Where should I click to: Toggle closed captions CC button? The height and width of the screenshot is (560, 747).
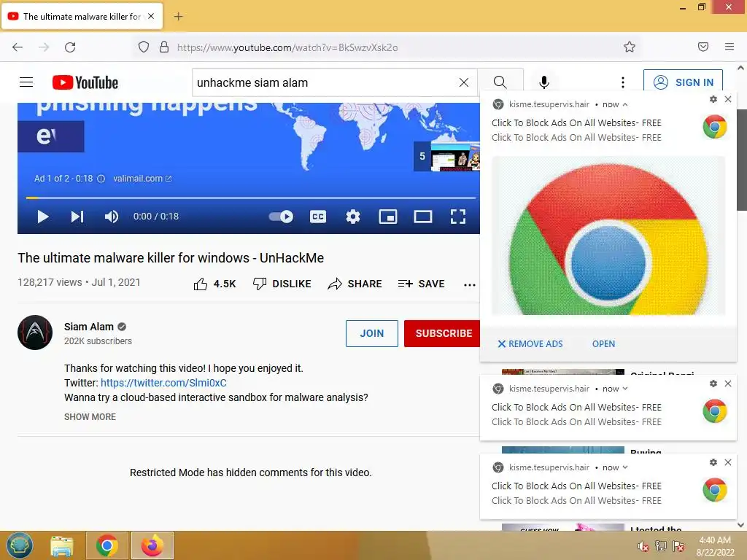coord(318,217)
